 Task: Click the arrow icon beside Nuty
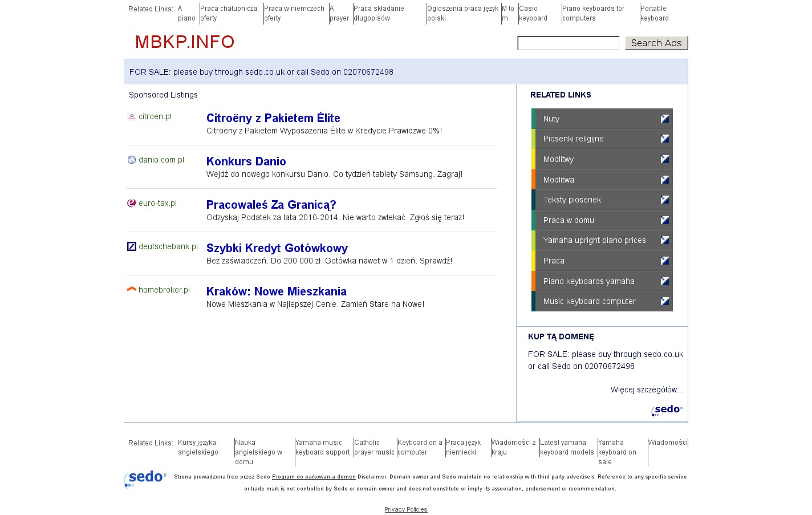tap(664, 119)
